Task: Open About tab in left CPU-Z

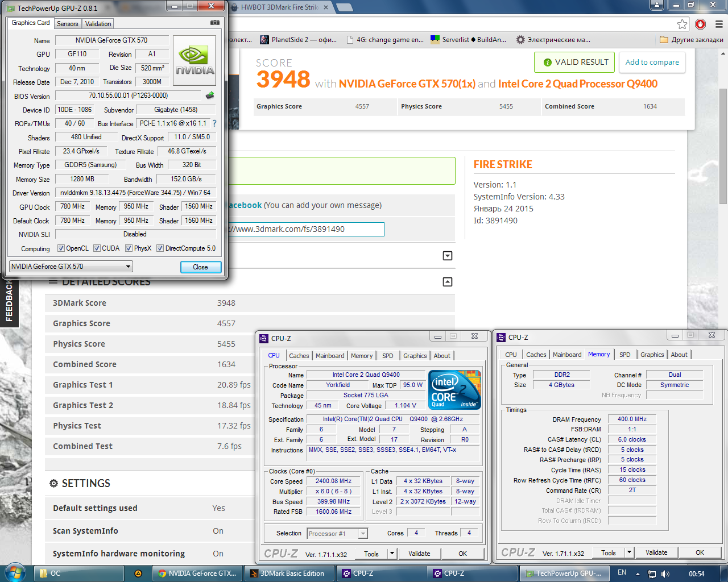Action: tap(442, 356)
